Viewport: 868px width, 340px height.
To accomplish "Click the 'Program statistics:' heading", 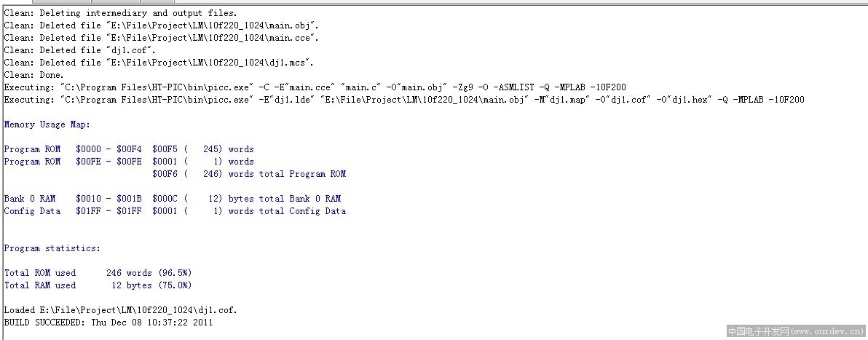I will point(52,248).
